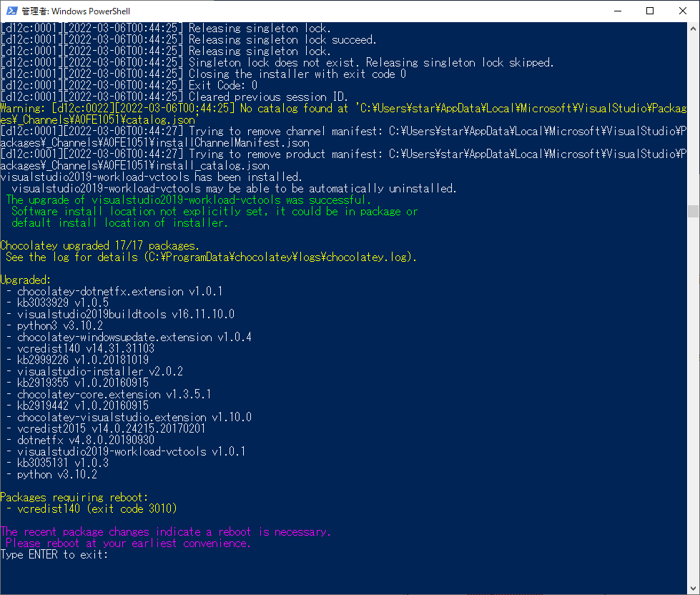The image size is (700, 595).
Task: Click 'Software install location not explicitly set' line
Action: coord(215,212)
